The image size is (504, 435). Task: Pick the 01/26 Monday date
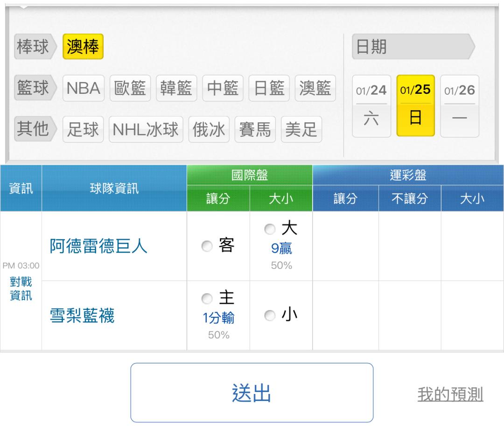[460, 106]
